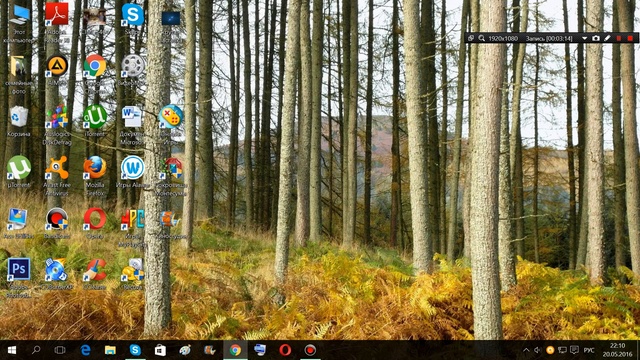Open the Bandicam desktop shortcut
640x360 pixels.
click(x=57, y=223)
